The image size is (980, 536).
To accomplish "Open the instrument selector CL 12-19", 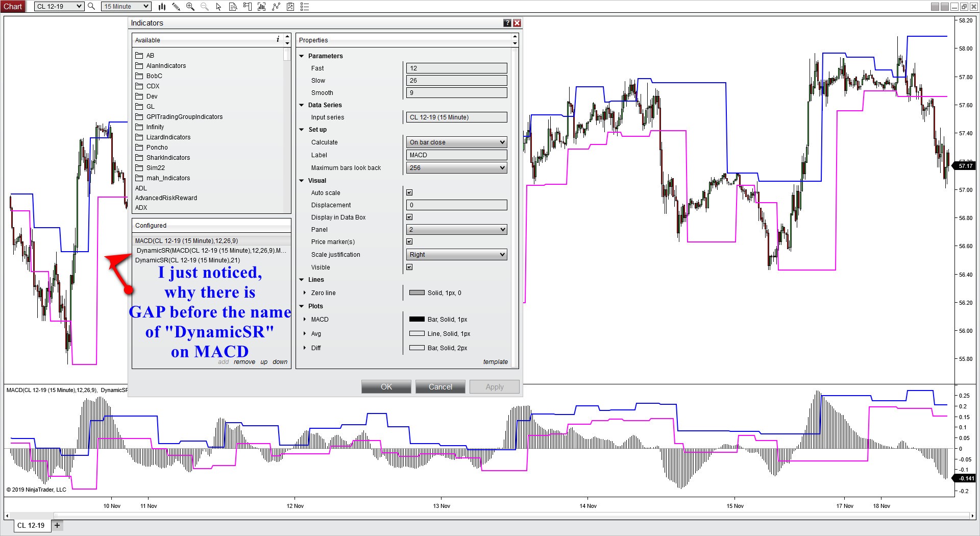I will [59, 6].
